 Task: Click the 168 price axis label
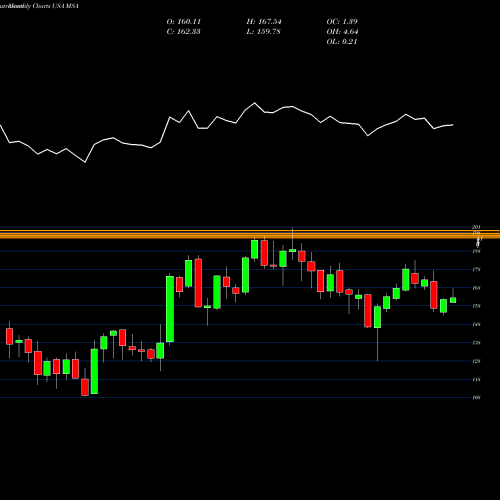pyautogui.click(x=476, y=288)
